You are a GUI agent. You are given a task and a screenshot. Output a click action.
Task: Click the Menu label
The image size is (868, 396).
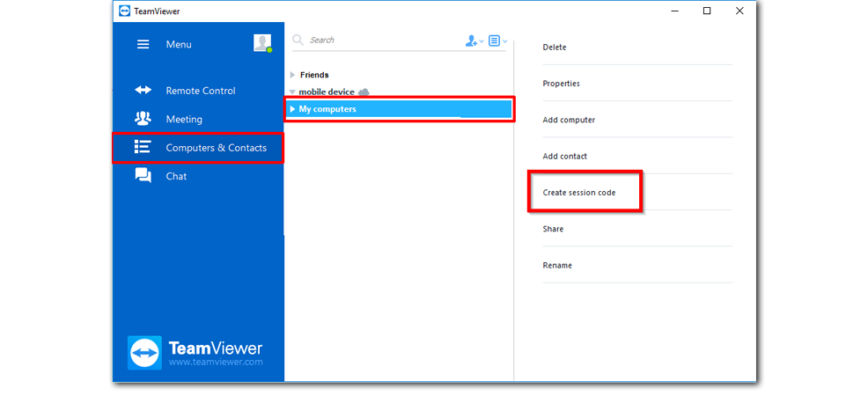(x=179, y=44)
